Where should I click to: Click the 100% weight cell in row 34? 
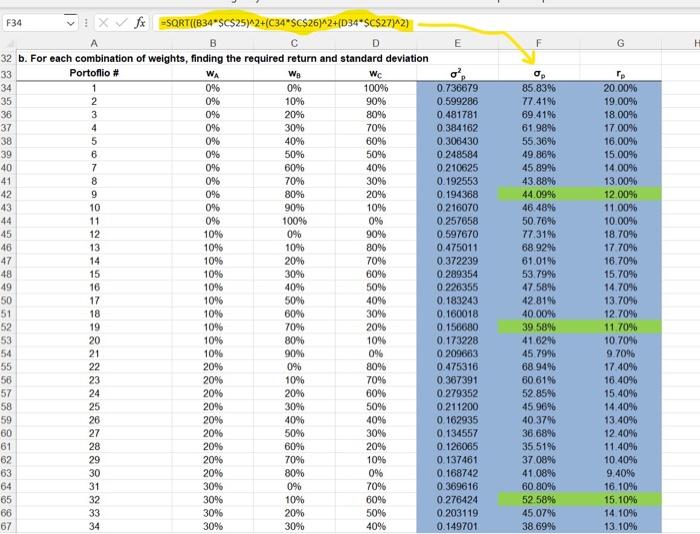[x=376, y=88]
